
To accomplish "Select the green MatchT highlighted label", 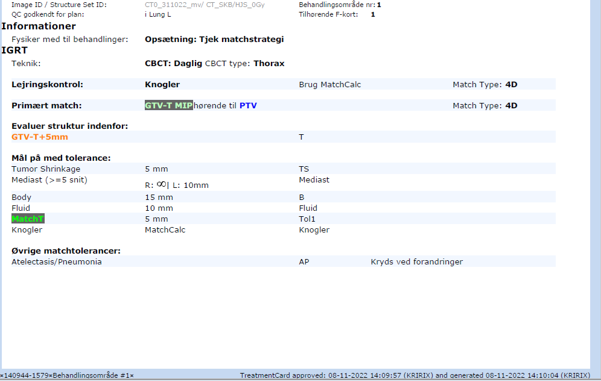I will tap(28, 219).
